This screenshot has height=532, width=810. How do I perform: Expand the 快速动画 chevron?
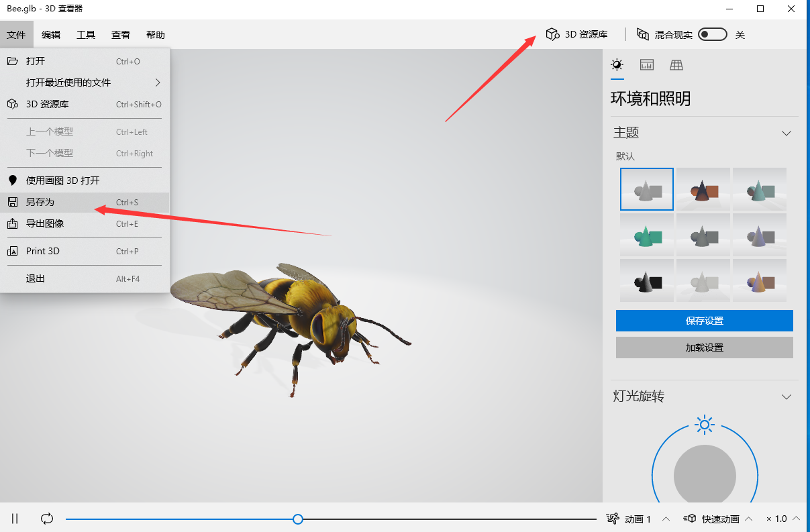pyautogui.click(x=748, y=519)
